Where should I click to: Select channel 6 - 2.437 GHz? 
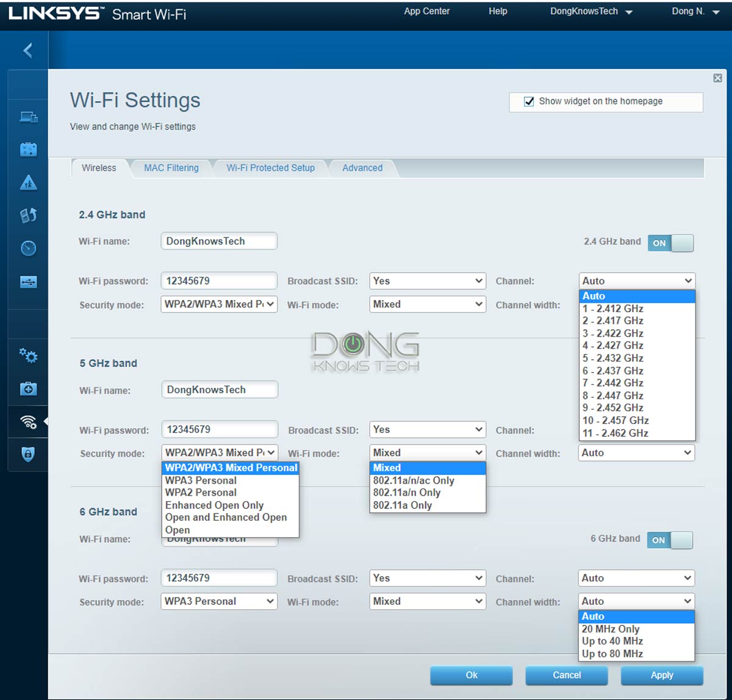[x=612, y=370]
